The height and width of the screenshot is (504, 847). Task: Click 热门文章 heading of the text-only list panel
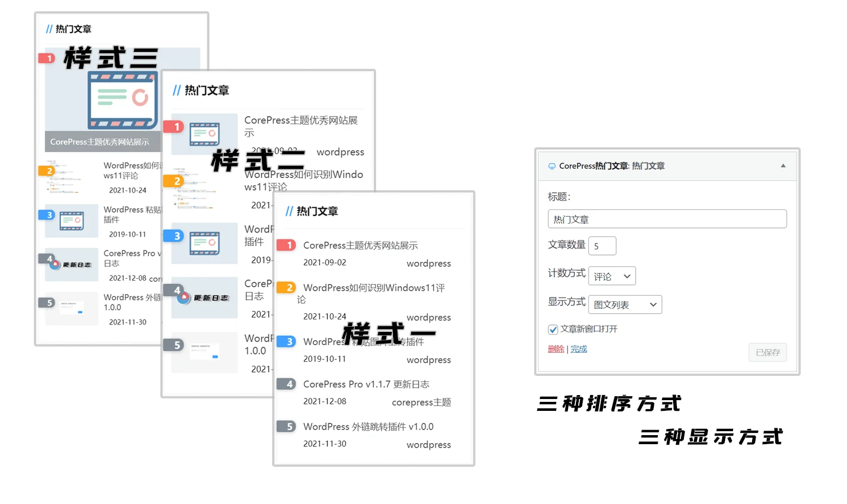click(317, 211)
